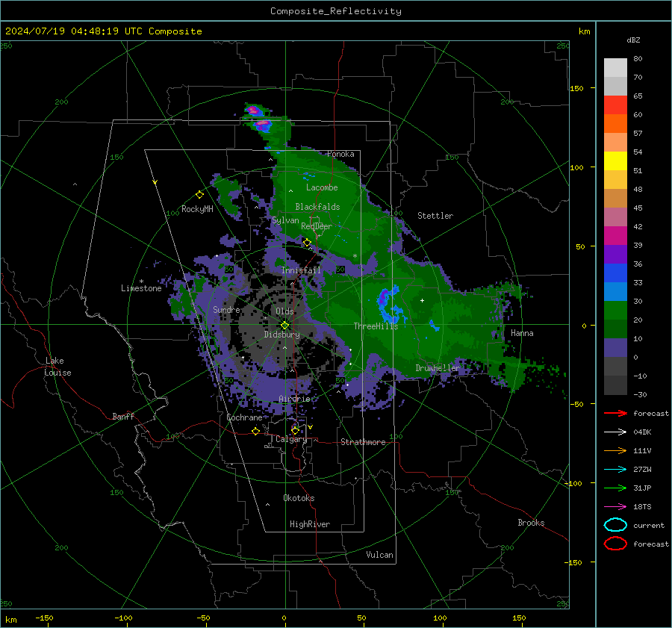Click the Sundre city label

pyautogui.click(x=226, y=309)
